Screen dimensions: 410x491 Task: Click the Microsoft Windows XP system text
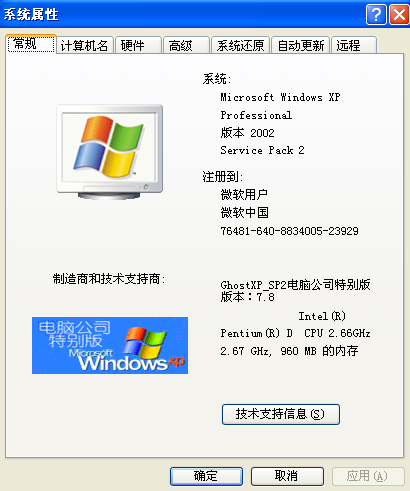[x=280, y=97]
